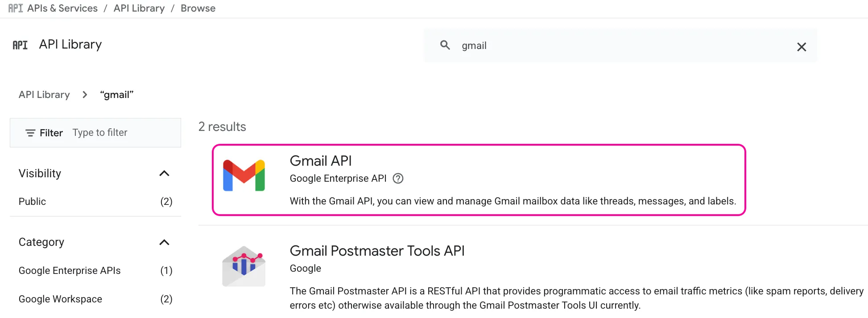868x318 pixels.
Task: Click the API icon in the breadcrumb bar
Action: [16, 8]
